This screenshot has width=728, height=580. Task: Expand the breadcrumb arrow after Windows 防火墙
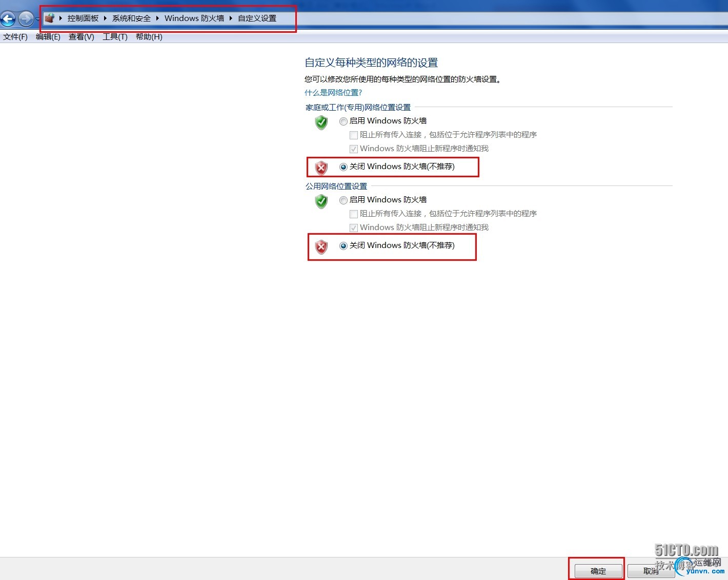point(231,18)
